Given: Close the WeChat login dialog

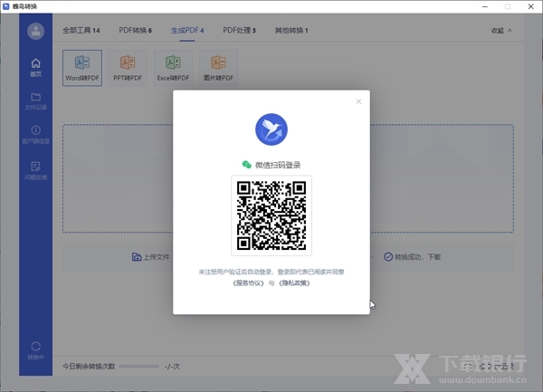Looking at the screenshot, I should 358,101.
